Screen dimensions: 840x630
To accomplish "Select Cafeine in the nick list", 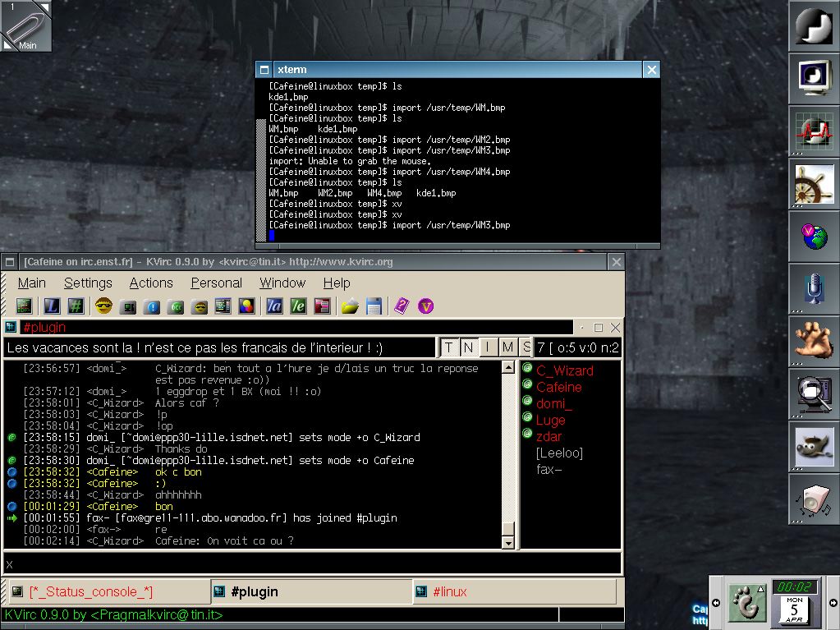I will coord(558,387).
